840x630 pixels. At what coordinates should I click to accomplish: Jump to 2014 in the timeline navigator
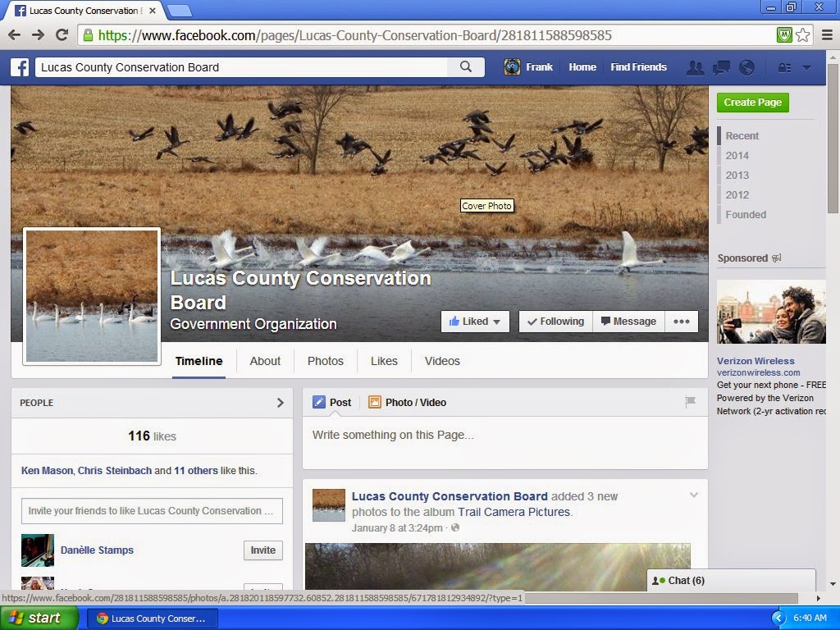click(x=737, y=156)
